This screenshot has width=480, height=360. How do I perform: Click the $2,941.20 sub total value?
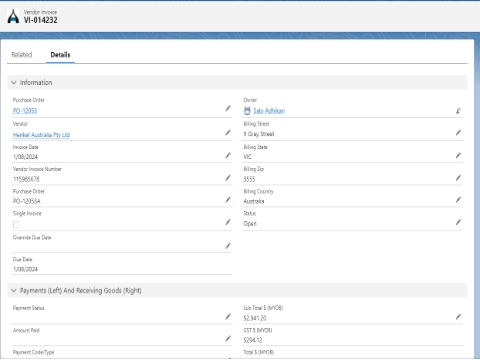point(255,318)
